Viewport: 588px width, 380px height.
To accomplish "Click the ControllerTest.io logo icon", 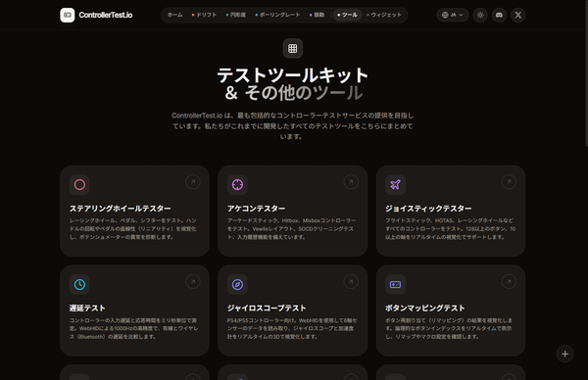I will click(x=68, y=15).
